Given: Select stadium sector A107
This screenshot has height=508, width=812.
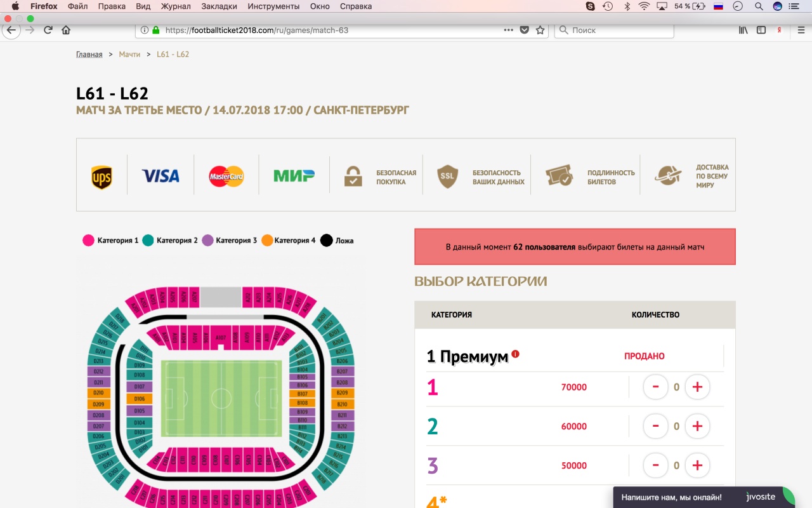Looking at the screenshot, I should [x=221, y=337].
